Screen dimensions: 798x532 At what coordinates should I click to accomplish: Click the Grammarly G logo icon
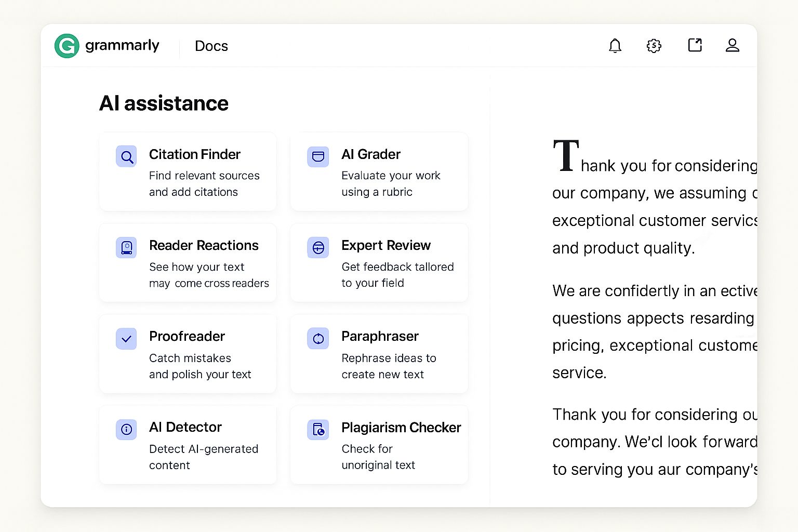pyautogui.click(x=67, y=46)
